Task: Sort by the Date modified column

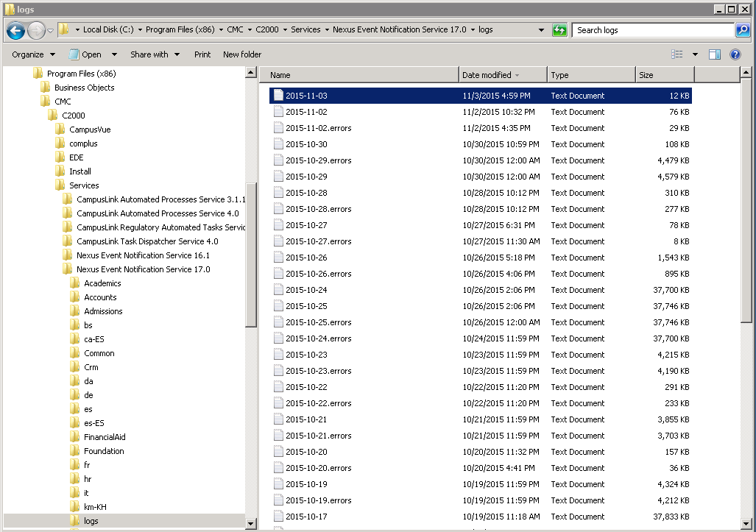Action: coord(502,75)
